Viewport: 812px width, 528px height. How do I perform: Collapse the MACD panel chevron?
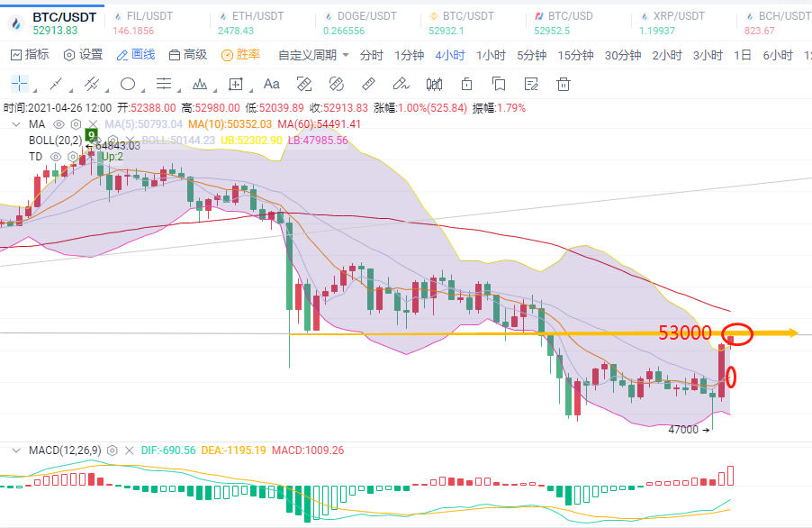tap(15, 450)
